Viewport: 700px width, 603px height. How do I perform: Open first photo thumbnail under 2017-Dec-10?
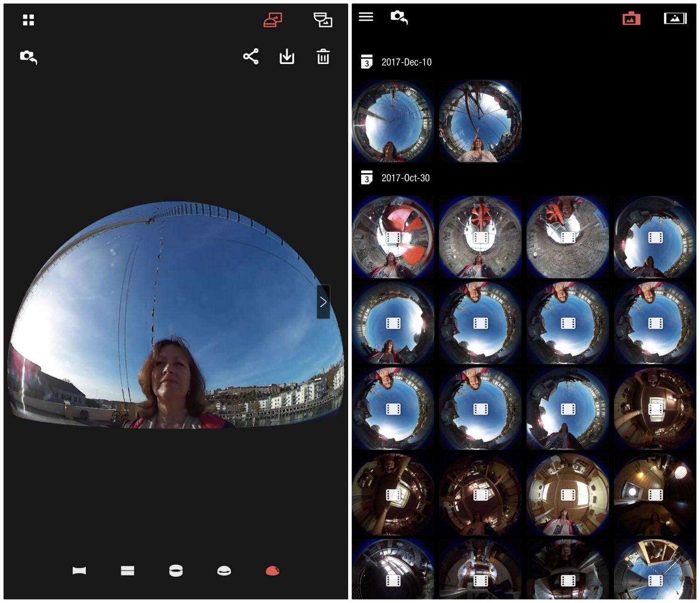tap(393, 121)
